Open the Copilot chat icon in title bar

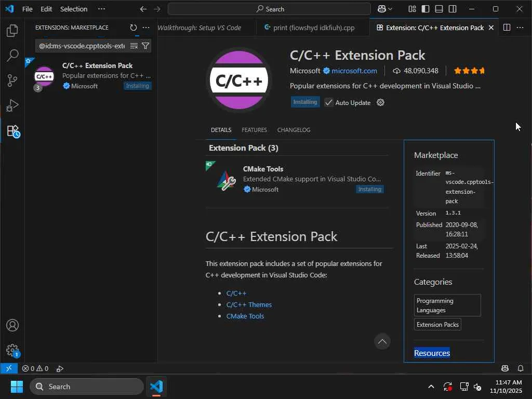click(x=382, y=9)
